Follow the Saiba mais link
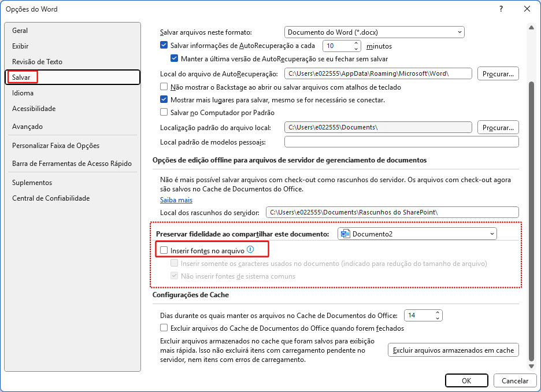541x392 pixels. tap(176, 200)
